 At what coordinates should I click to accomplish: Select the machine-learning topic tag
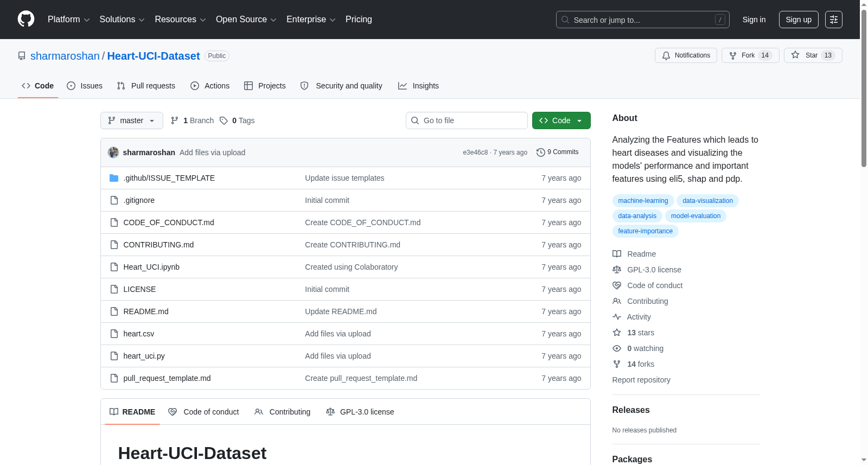(643, 201)
